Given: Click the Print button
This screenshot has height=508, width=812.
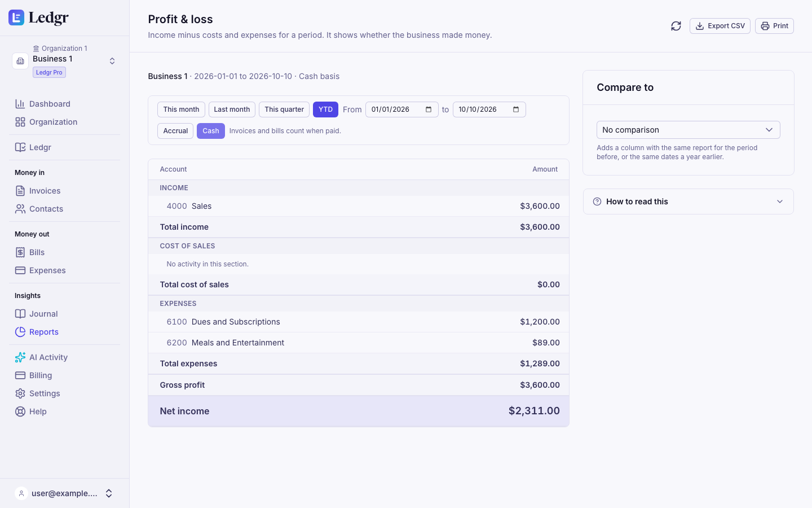Looking at the screenshot, I should click(774, 26).
